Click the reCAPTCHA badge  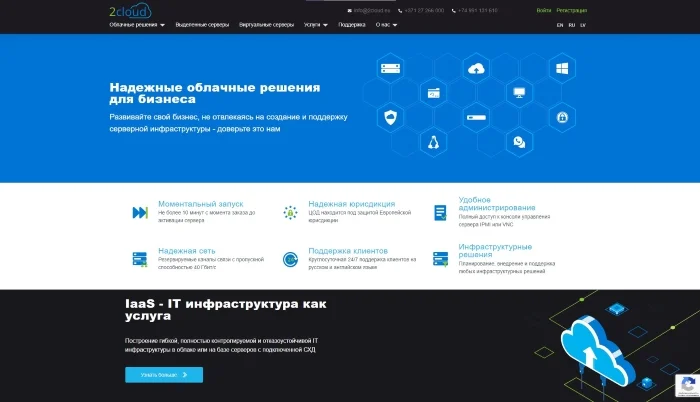688,385
